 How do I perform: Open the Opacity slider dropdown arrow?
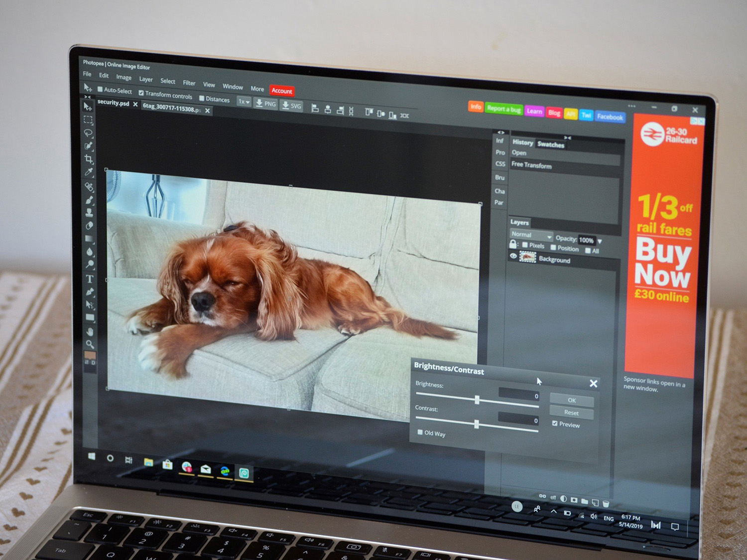tap(600, 241)
